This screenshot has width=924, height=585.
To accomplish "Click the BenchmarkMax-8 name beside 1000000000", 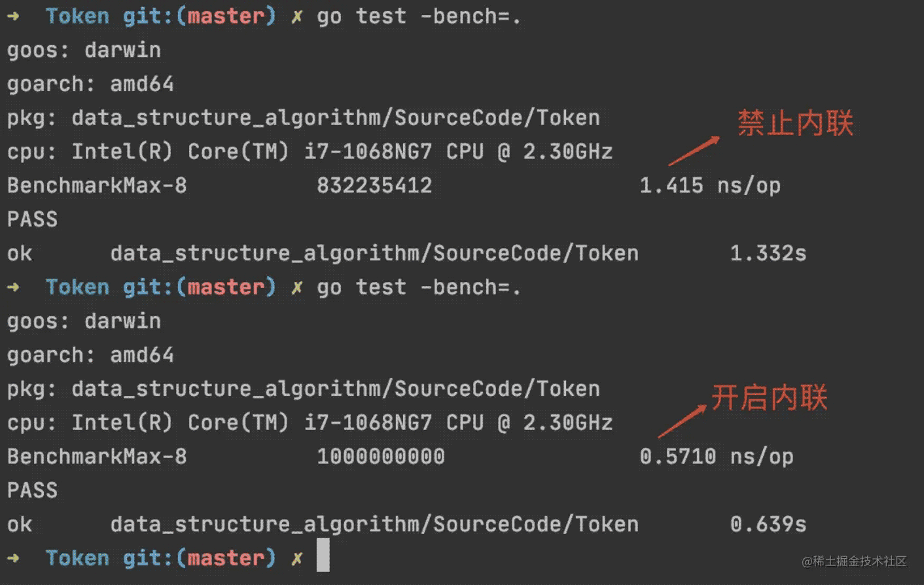I will click(x=97, y=457).
